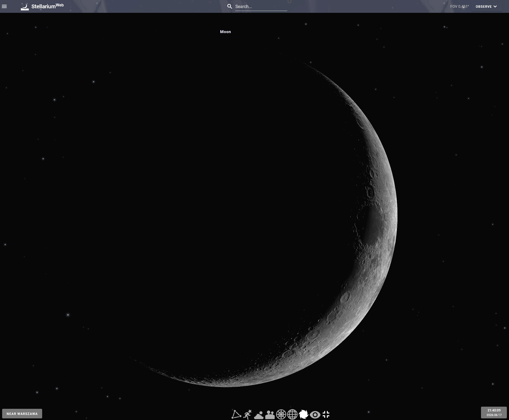Screen dimensions: 509x420
Task: Toggle constellation lines display
Action: click(x=236, y=414)
